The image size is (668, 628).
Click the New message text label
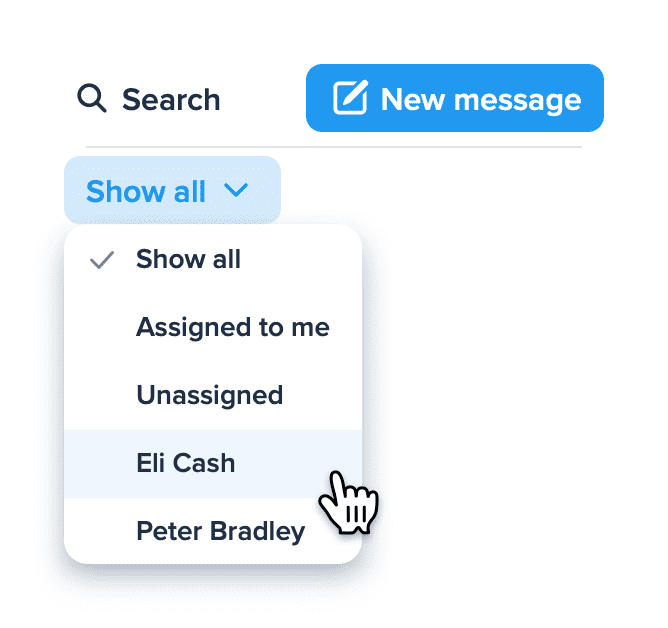(x=480, y=99)
